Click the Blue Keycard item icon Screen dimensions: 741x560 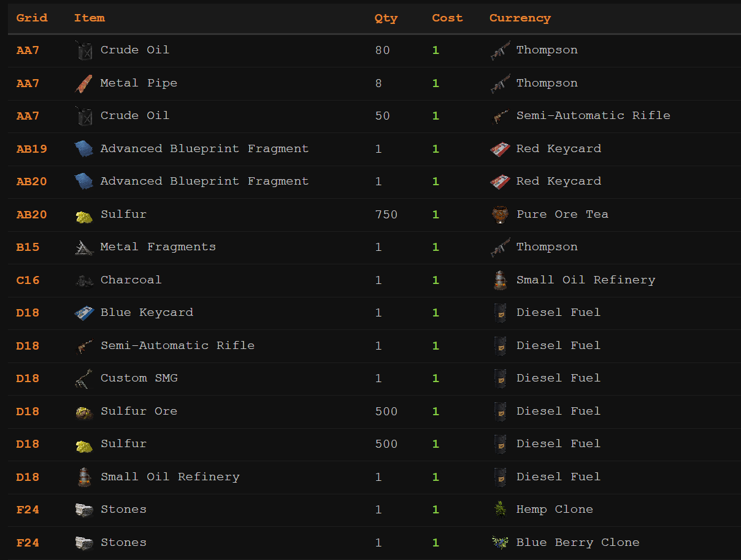point(84,313)
